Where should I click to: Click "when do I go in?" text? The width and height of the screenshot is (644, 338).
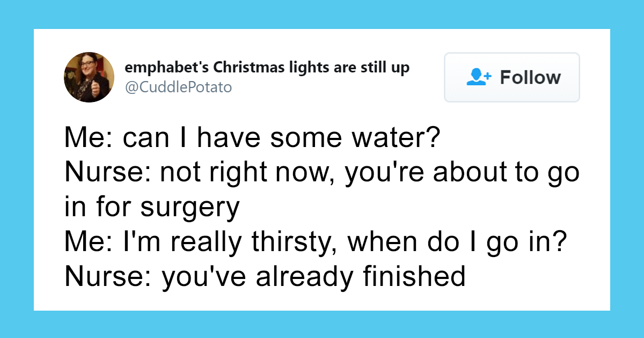pyautogui.click(x=457, y=242)
